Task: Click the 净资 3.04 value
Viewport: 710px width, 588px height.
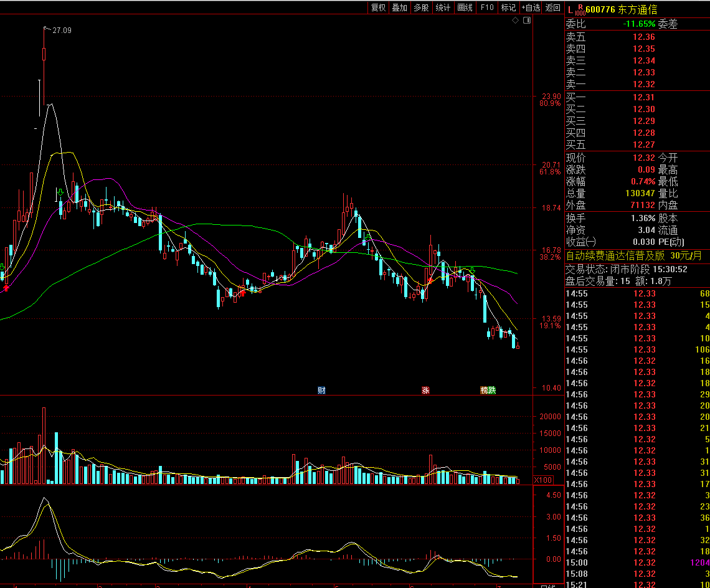Action: coord(646,230)
